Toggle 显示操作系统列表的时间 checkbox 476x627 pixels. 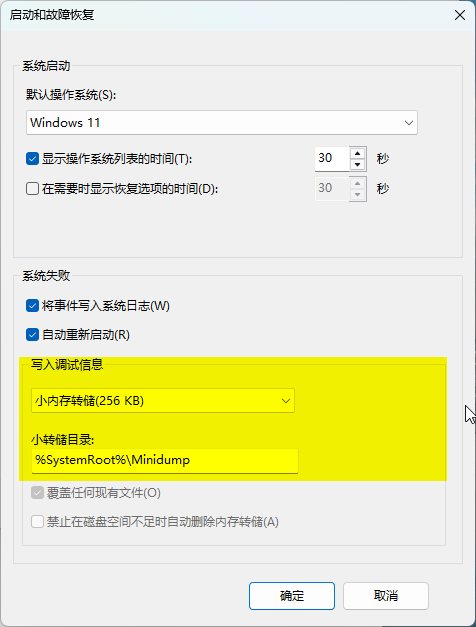[32, 159]
